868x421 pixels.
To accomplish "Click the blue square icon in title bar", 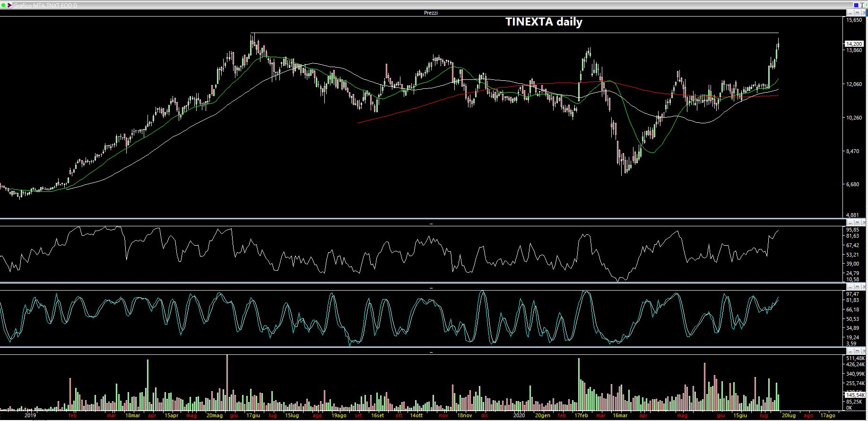I will tap(856, 5).
